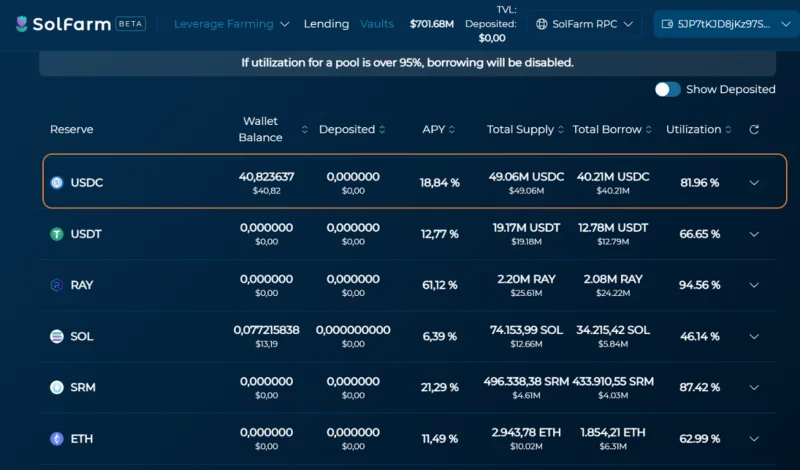Screen dimensions: 800x470
Task: Sort by Total Borrow arrows
Action: (x=648, y=130)
